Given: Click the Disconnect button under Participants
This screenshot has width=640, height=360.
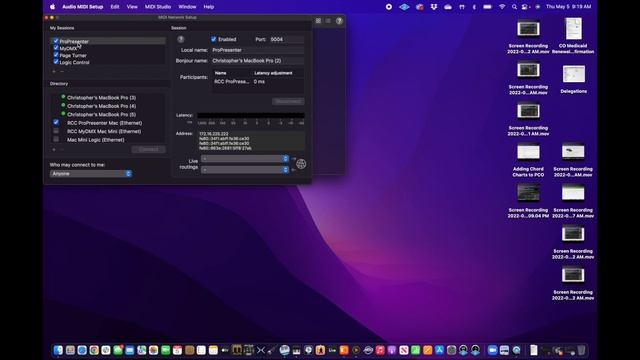Looking at the screenshot, I should click(x=288, y=101).
